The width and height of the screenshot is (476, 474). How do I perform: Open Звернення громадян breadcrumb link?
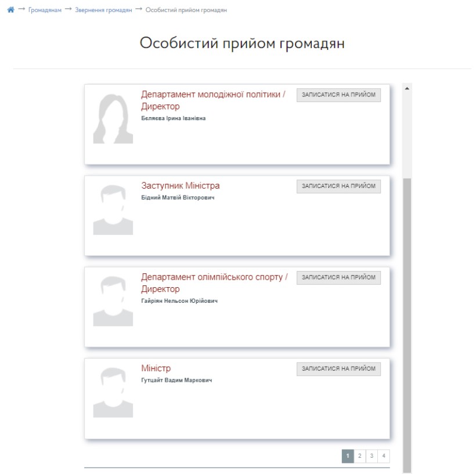(103, 10)
